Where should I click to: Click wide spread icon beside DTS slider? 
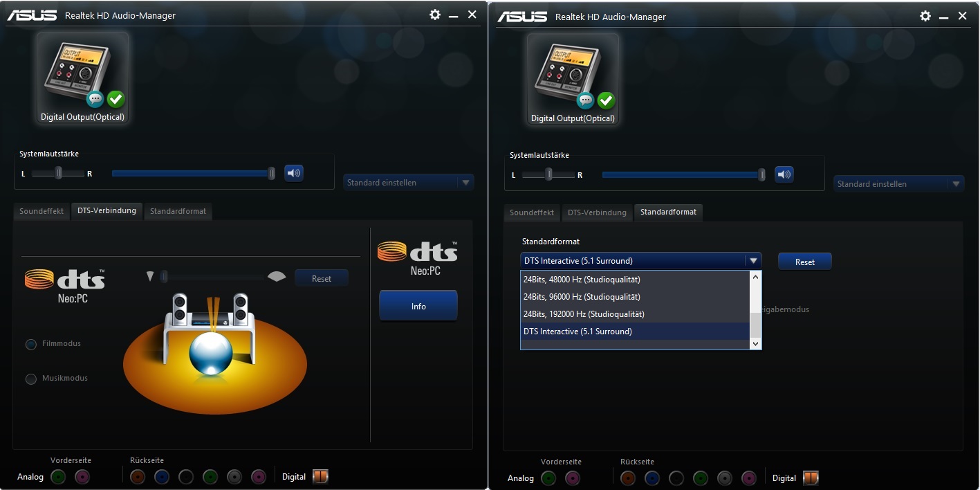coord(277,276)
